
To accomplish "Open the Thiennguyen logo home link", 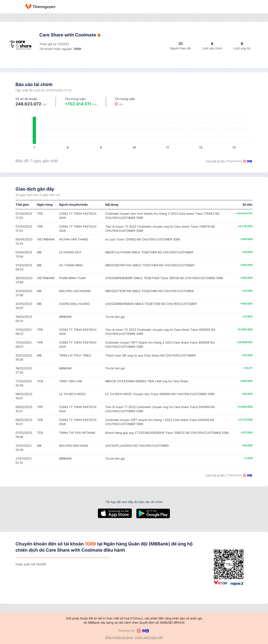I will pos(40,7).
